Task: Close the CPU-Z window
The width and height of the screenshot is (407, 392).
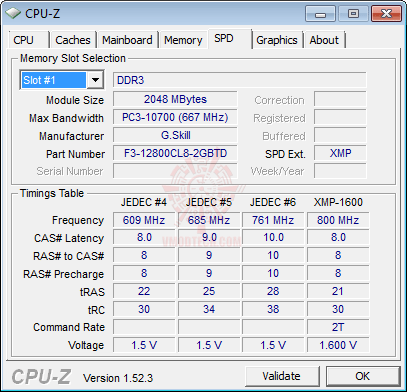Action: (x=386, y=14)
